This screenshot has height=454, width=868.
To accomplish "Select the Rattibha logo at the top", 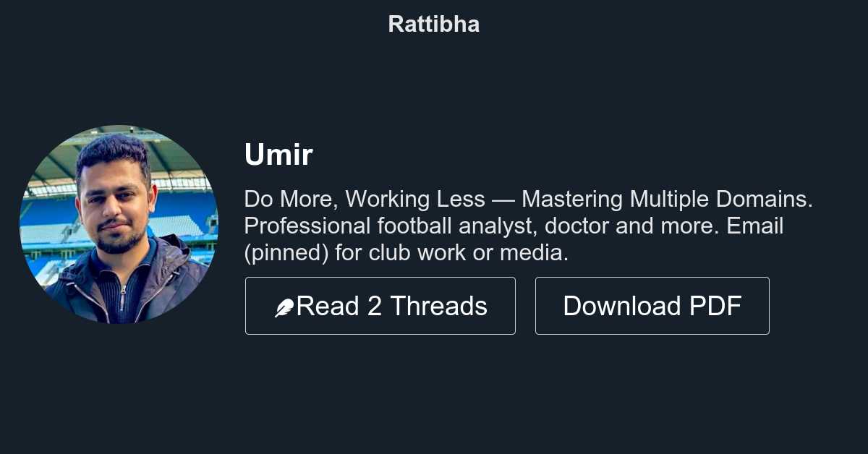I will pyautogui.click(x=433, y=24).
